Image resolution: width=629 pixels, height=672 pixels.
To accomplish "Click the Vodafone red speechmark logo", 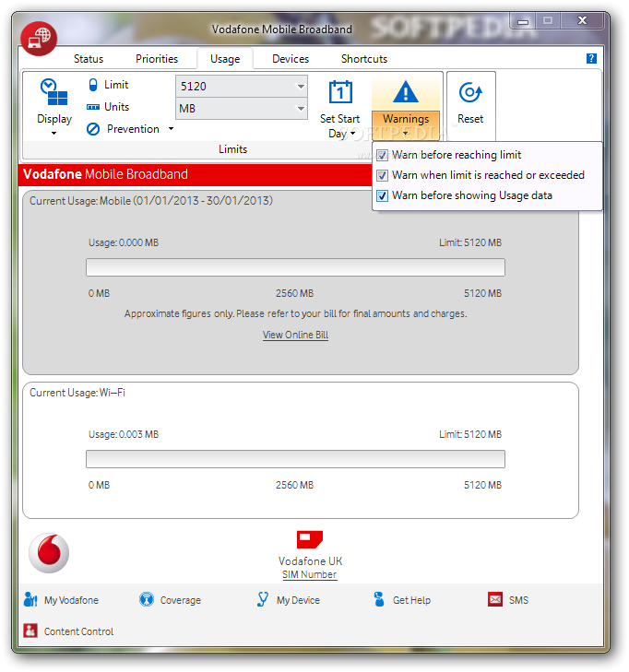I will click(49, 553).
